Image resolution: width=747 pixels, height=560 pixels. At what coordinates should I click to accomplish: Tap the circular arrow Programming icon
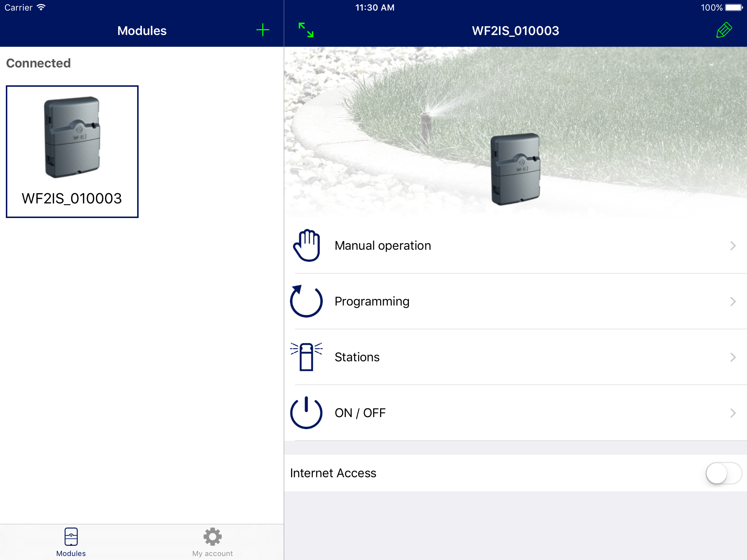click(306, 301)
